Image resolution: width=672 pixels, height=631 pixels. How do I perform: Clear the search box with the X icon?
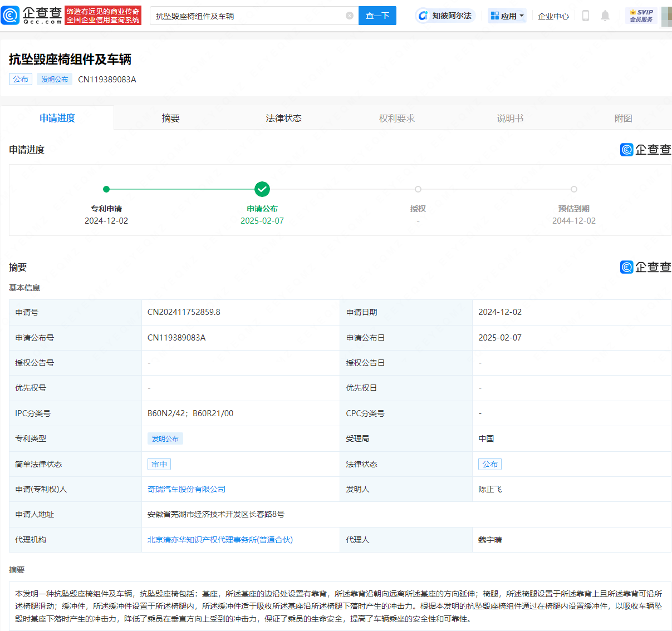pos(350,16)
